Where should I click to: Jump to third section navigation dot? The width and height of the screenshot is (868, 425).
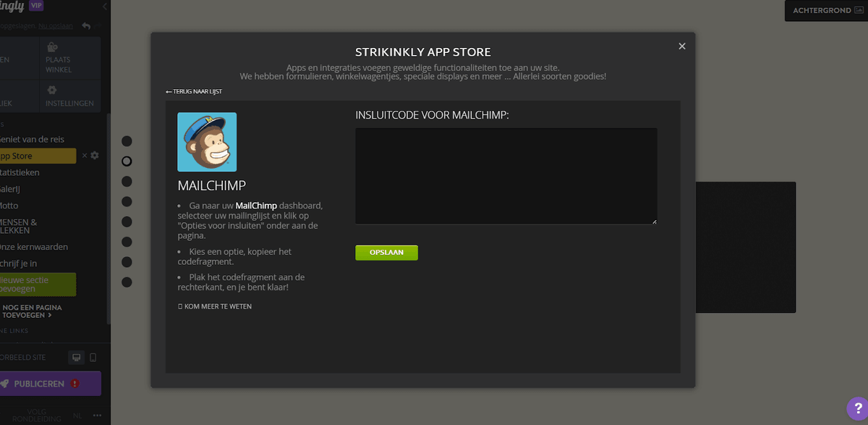[x=127, y=181]
